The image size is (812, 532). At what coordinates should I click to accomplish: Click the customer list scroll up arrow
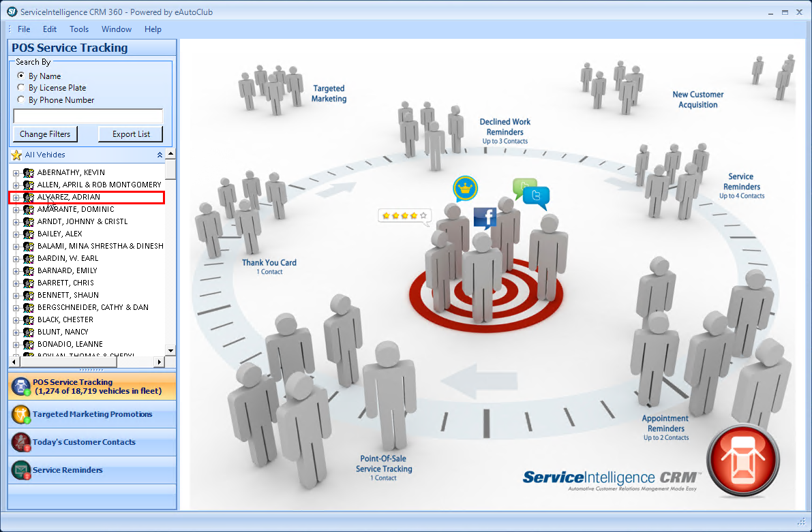pos(170,154)
